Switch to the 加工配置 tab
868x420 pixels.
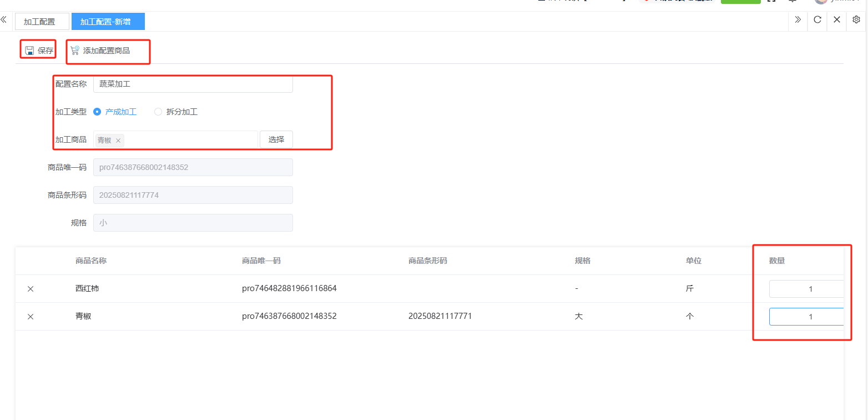39,22
